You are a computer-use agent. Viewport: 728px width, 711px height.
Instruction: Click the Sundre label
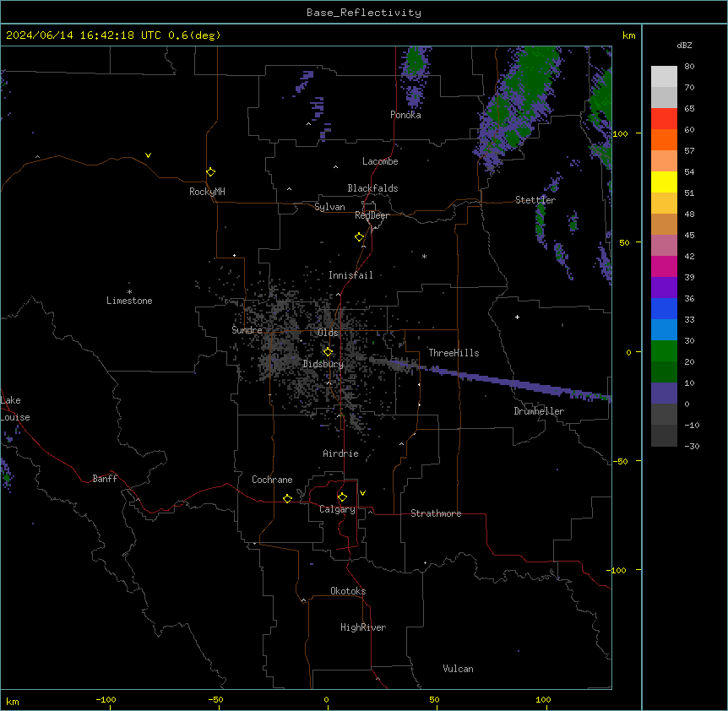pyautogui.click(x=247, y=330)
